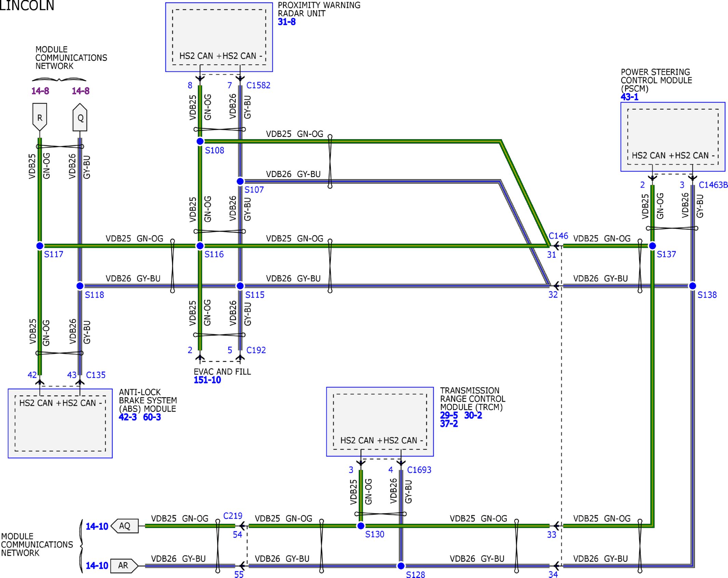The image size is (728, 578).
Task: Click the S128 splice dot
Action: [x=401, y=566]
